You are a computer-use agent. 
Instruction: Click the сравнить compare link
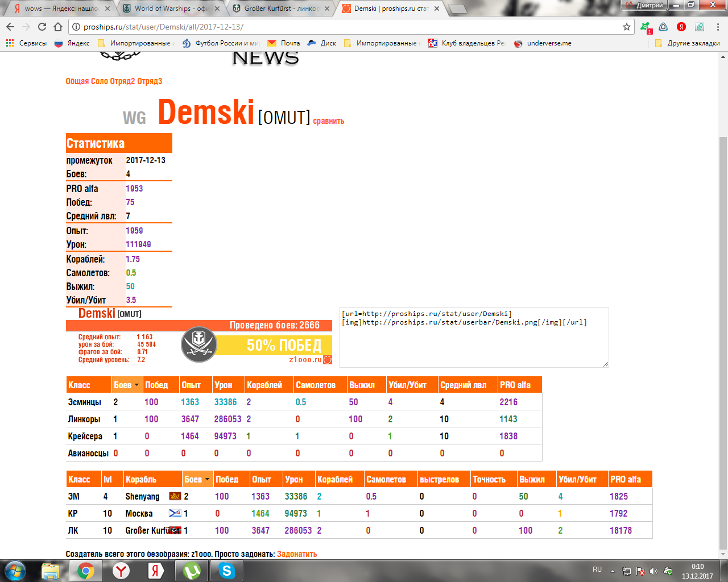coord(328,121)
